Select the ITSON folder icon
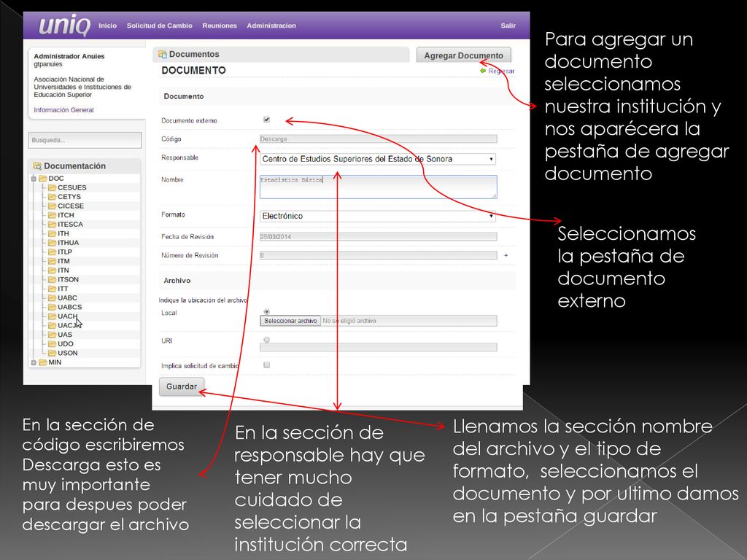 pos(52,279)
